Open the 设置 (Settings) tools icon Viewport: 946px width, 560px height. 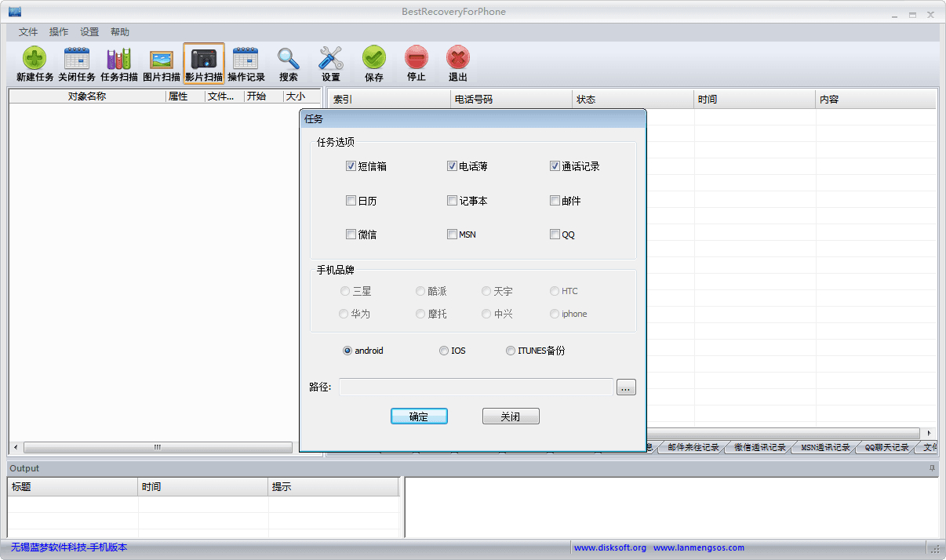click(331, 64)
